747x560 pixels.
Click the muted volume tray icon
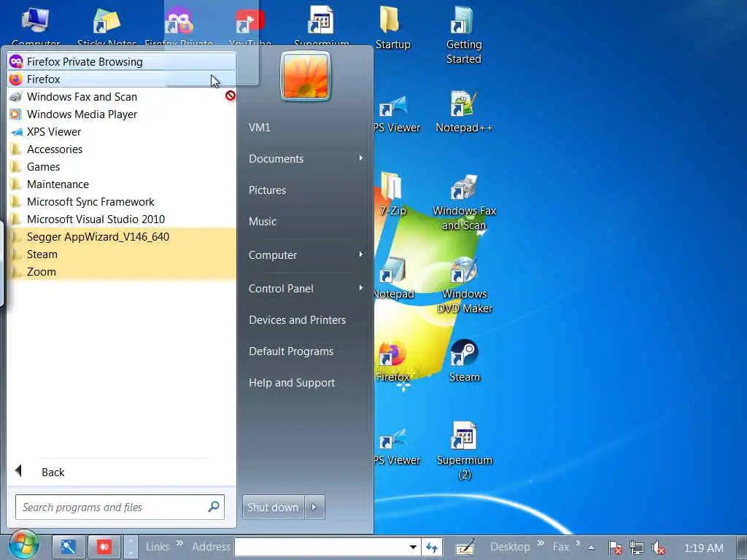(x=659, y=548)
